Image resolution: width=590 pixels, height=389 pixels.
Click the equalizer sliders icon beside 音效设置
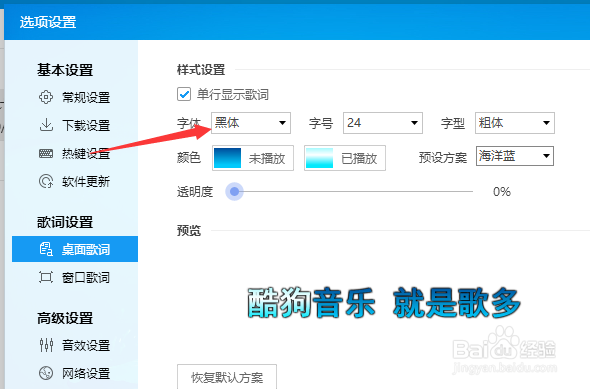[46, 345]
